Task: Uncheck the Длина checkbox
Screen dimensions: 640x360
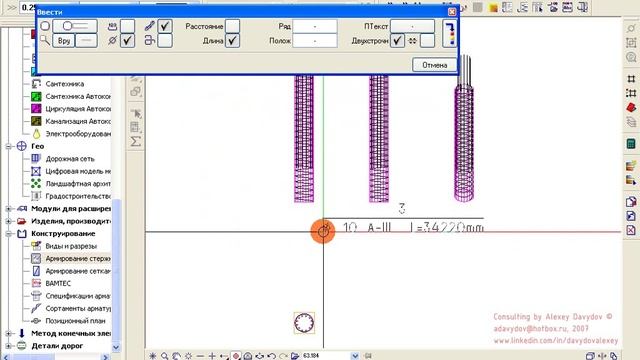Action: [x=232, y=40]
